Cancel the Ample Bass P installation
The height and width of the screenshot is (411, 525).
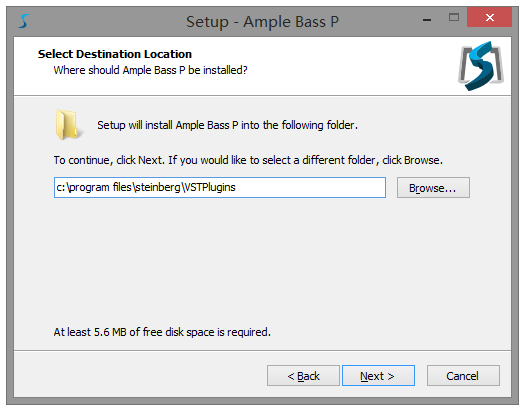(463, 376)
